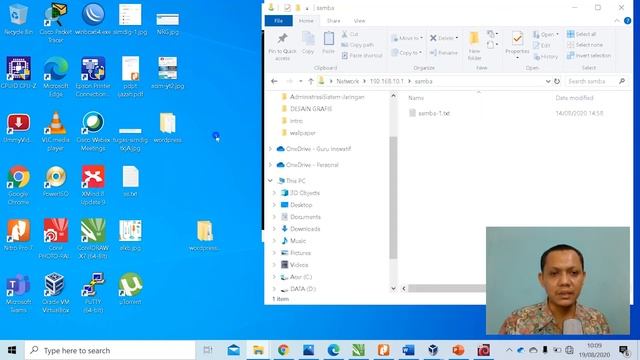Select Cisco Webex Meetings desktop icon

(93, 131)
